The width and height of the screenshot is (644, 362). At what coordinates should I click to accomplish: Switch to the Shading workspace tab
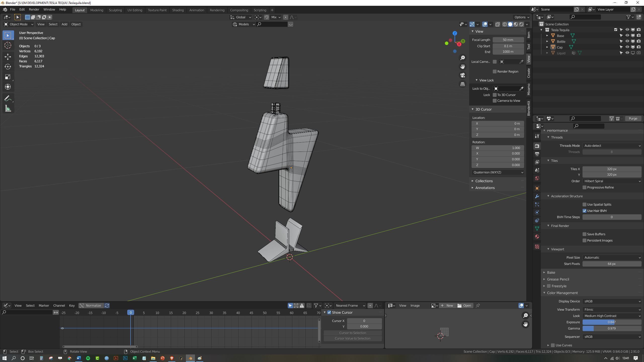(x=178, y=10)
